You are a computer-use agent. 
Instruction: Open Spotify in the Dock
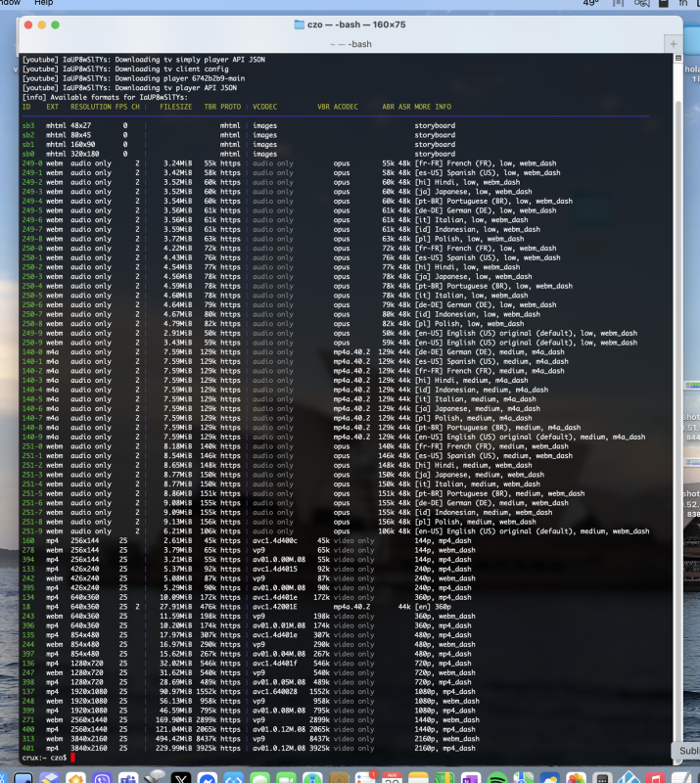(x=496, y=777)
